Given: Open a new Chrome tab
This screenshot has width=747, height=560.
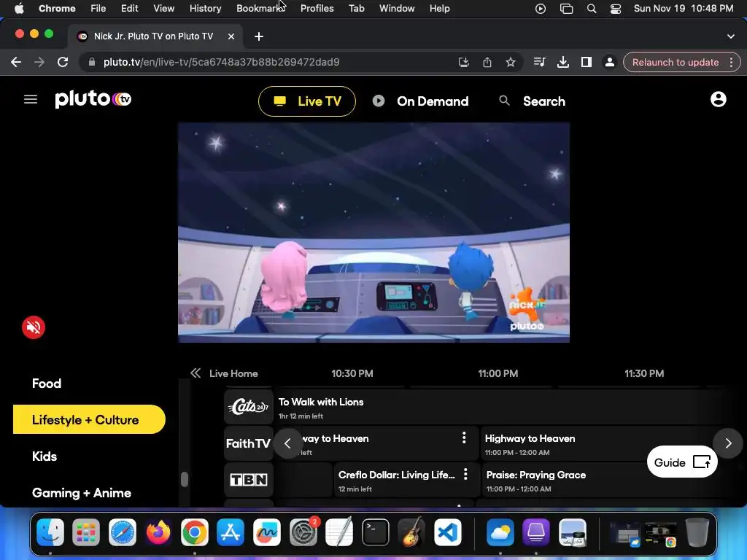Looking at the screenshot, I should click(x=259, y=36).
